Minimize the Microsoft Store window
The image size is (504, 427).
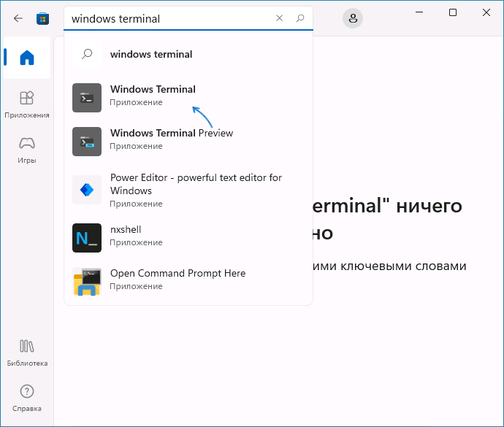point(419,12)
